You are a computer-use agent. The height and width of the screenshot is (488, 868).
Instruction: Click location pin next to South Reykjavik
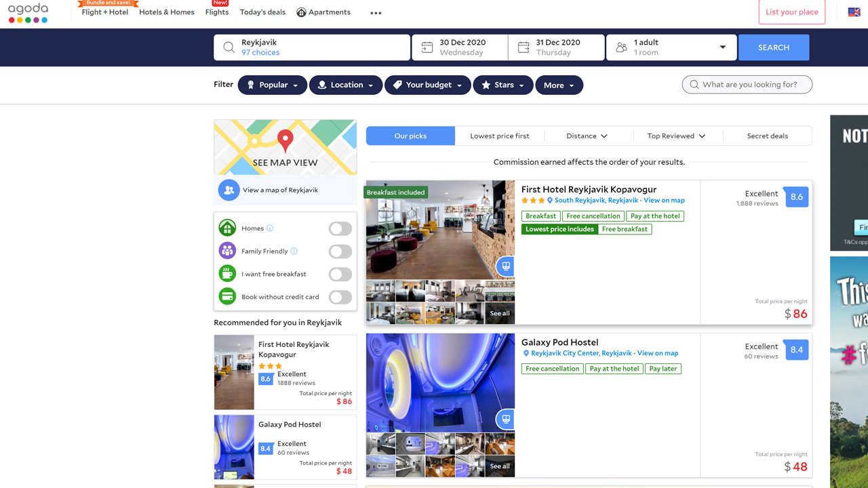point(550,201)
